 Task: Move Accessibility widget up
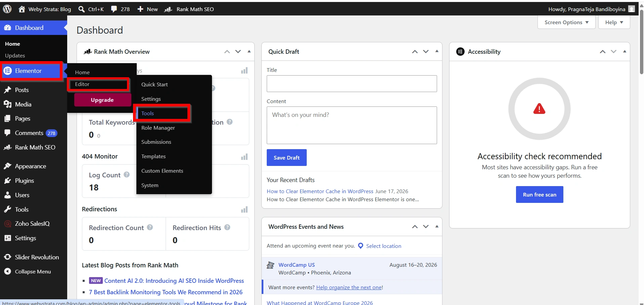[603, 52]
